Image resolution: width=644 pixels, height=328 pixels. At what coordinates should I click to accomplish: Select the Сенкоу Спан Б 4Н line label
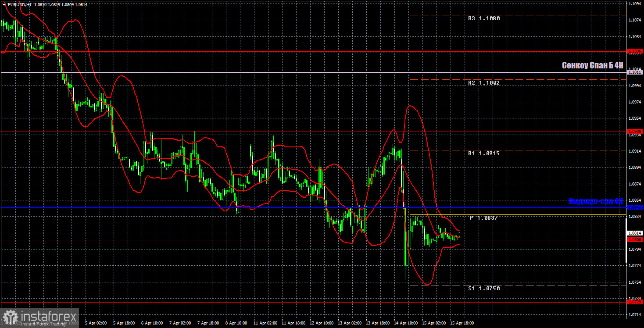pos(592,65)
